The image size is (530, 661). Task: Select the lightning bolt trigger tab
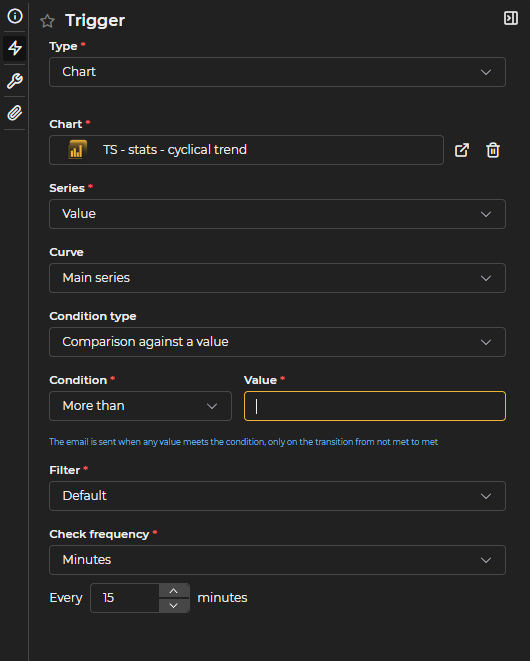pyautogui.click(x=15, y=48)
